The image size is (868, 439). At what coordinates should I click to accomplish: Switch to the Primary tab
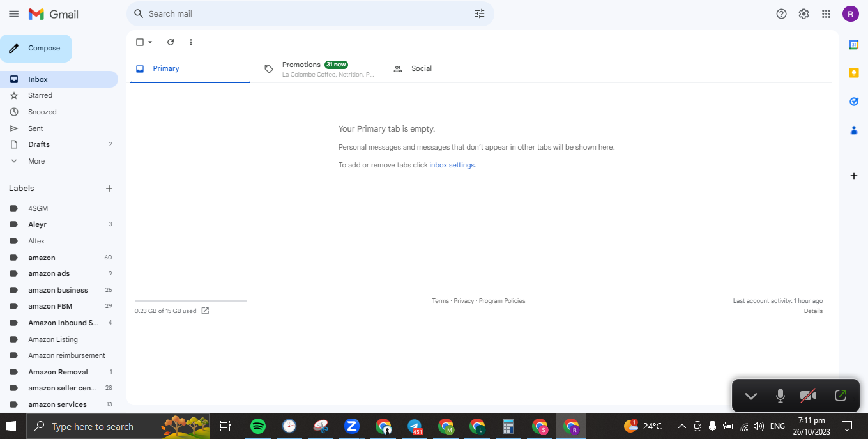(190, 69)
